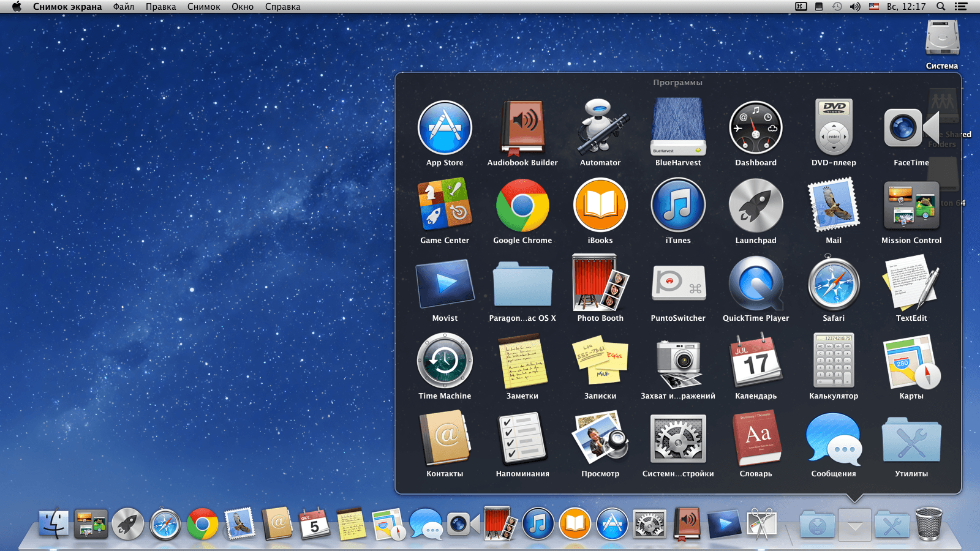Click the Safari compass in the Dock

click(165, 524)
